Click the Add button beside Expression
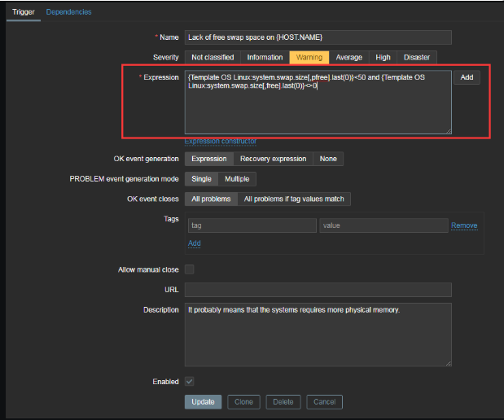The height and width of the screenshot is (420, 504). 467,77
